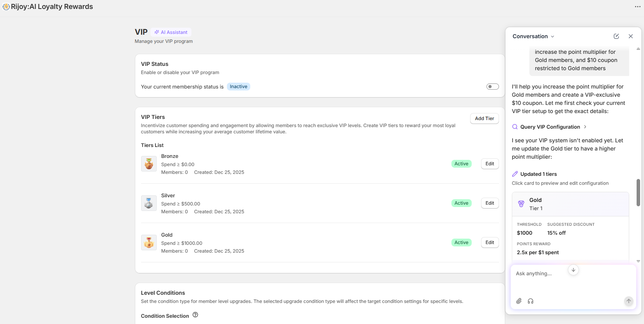Start a new conversation with compose icon
Screen dimensions: 644x324
point(616,36)
